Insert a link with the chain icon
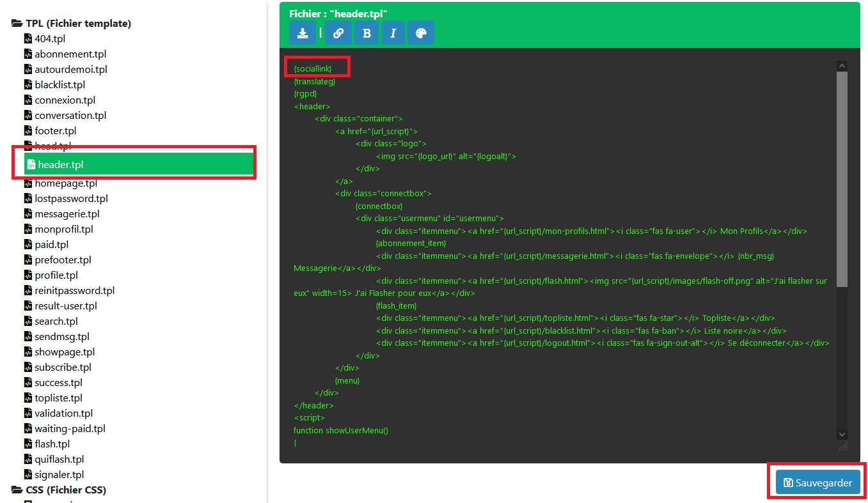Viewport: 868px width, 503px height. [338, 33]
